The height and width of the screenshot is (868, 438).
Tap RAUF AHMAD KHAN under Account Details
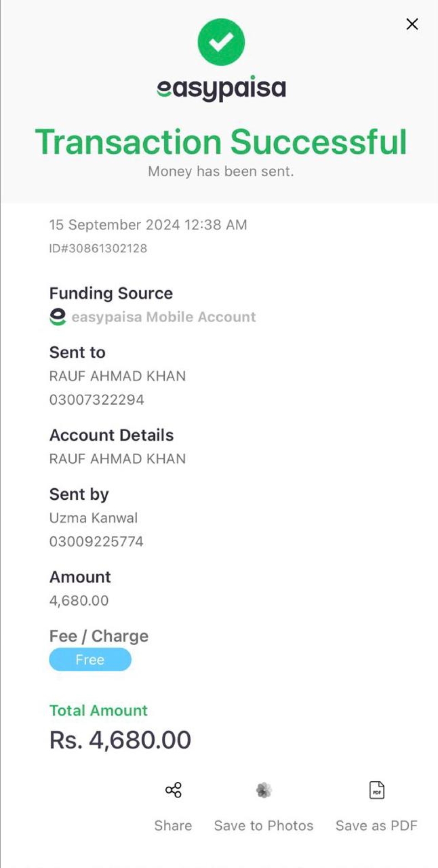(117, 459)
